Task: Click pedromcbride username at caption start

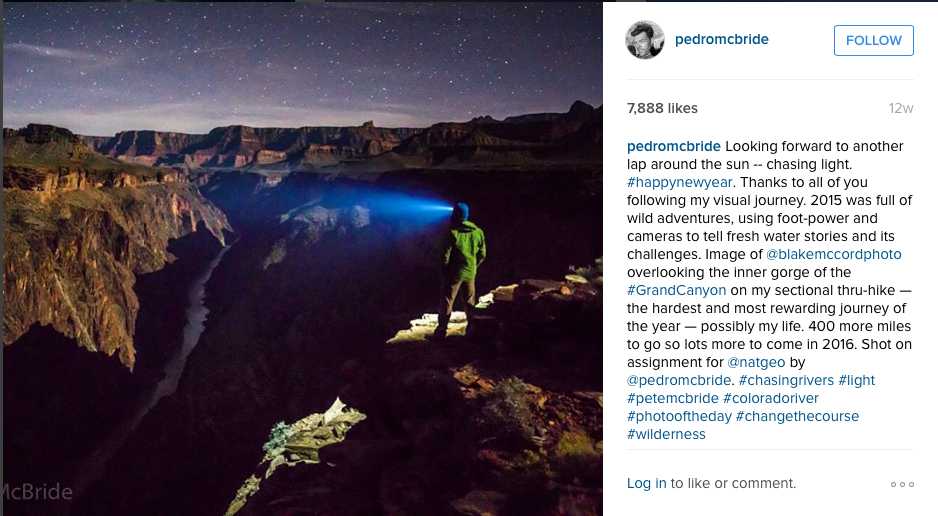Action: click(674, 146)
